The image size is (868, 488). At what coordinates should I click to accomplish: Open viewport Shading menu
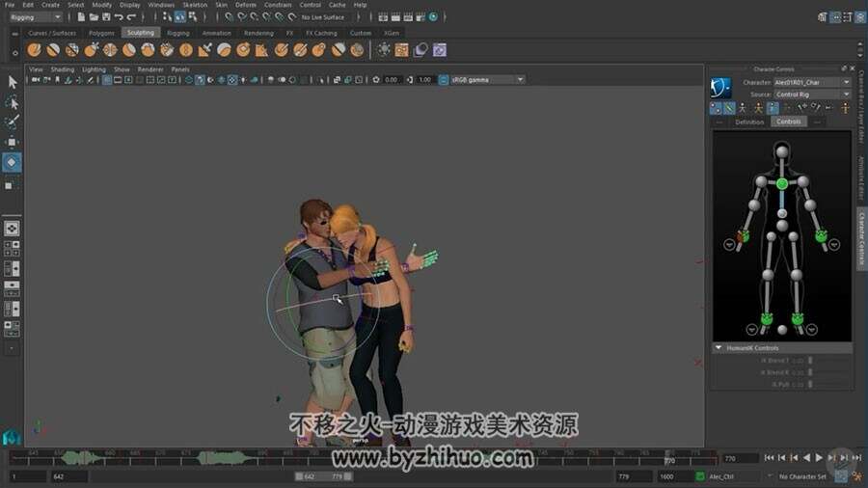coord(63,69)
